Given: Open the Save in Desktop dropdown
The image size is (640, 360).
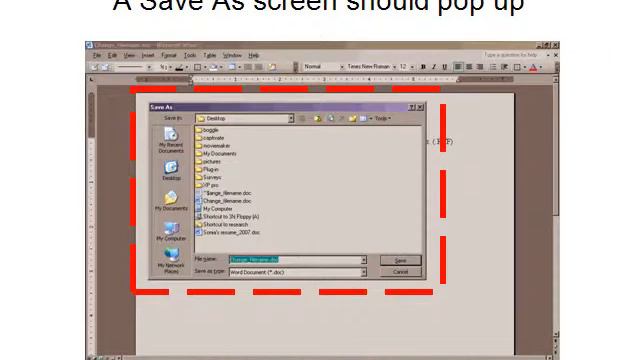Looking at the screenshot, I should click(x=291, y=118).
